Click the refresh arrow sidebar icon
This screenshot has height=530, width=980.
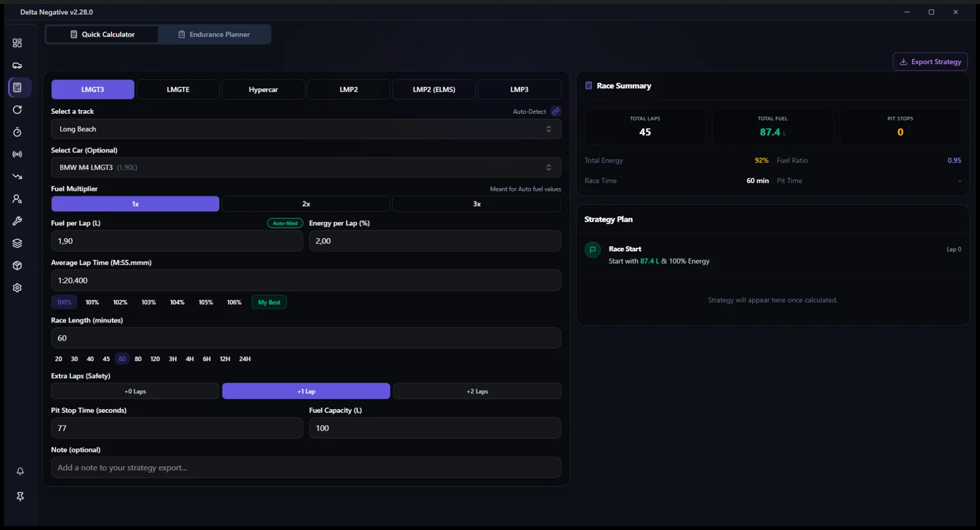(17, 110)
